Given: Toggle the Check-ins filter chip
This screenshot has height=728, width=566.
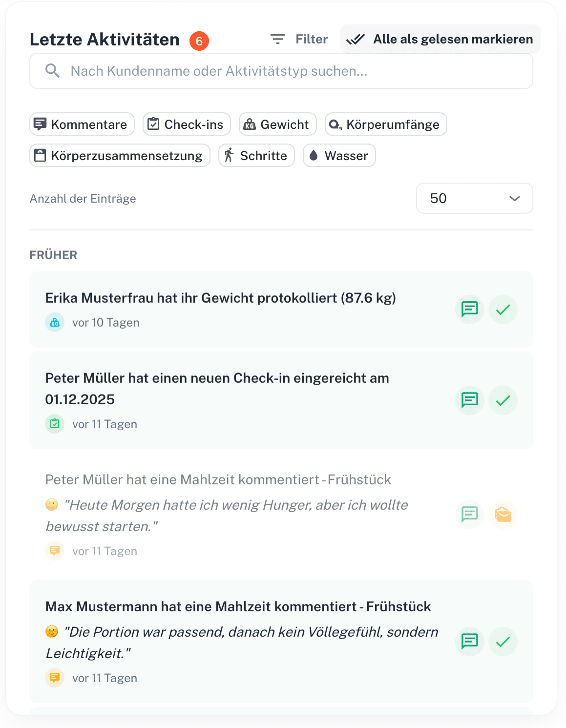Looking at the screenshot, I should (x=187, y=125).
